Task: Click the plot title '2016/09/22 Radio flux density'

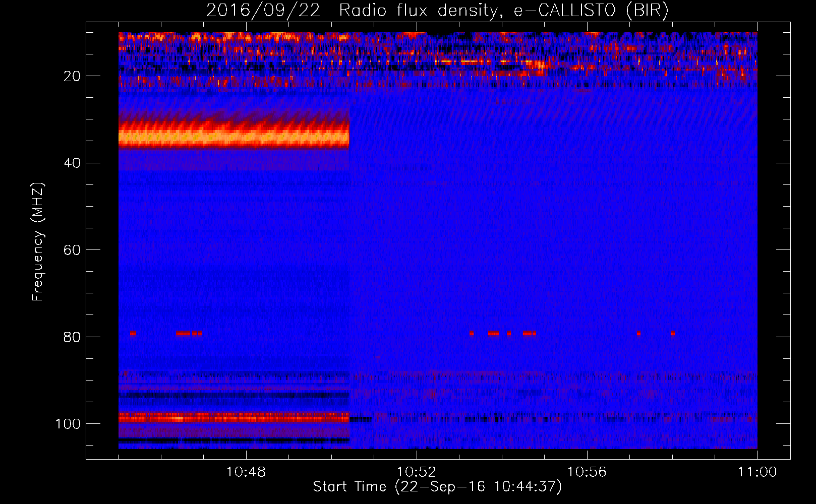Action: 351,11
